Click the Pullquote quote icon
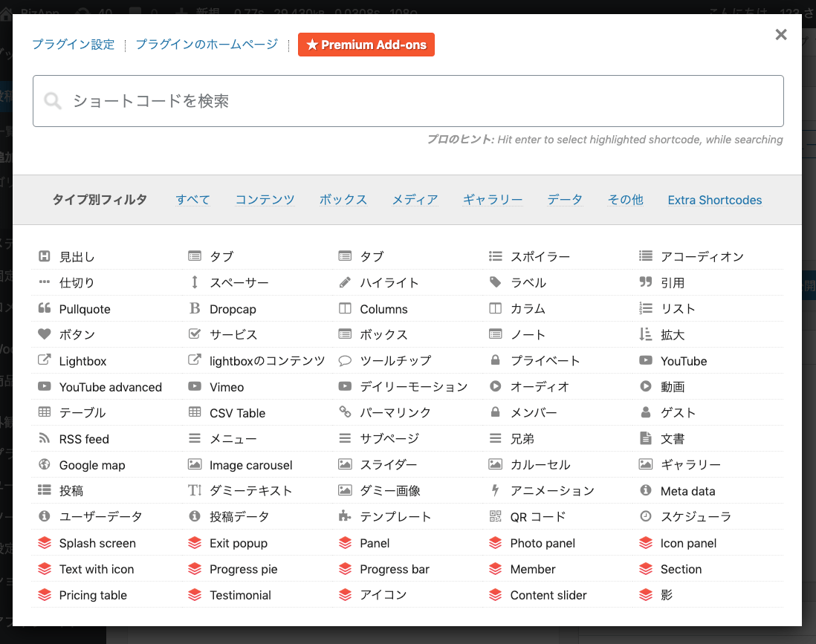 pyautogui.click(x=45, y=308)
